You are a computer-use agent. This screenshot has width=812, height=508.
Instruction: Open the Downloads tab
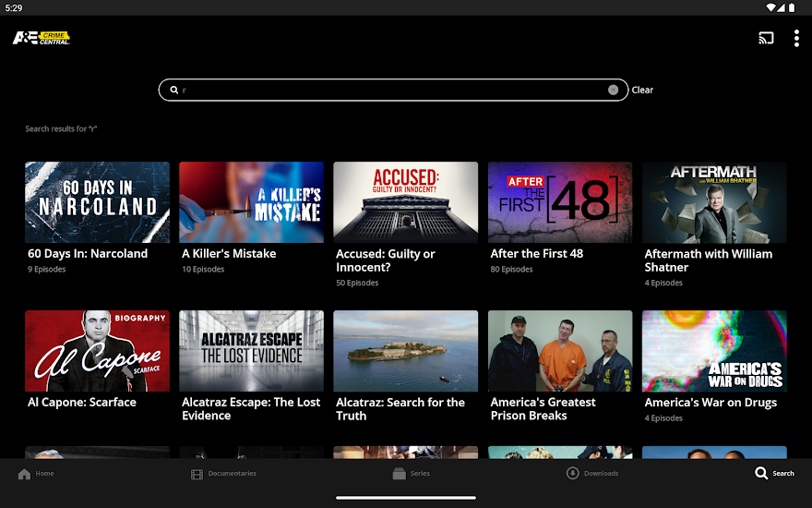point(592,474)
